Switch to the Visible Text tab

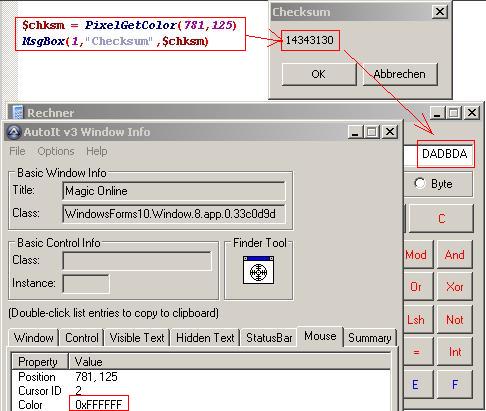137,338
